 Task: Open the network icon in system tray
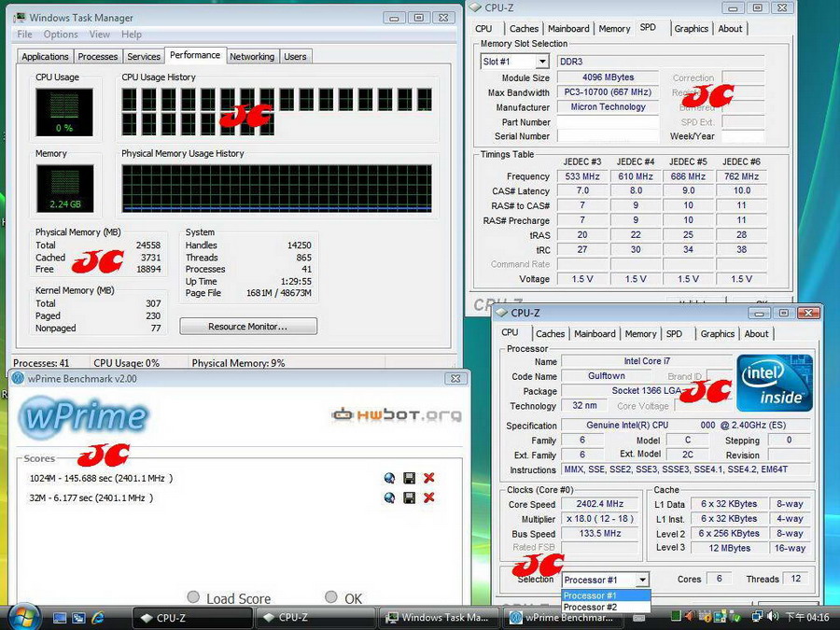coord(758,617)
